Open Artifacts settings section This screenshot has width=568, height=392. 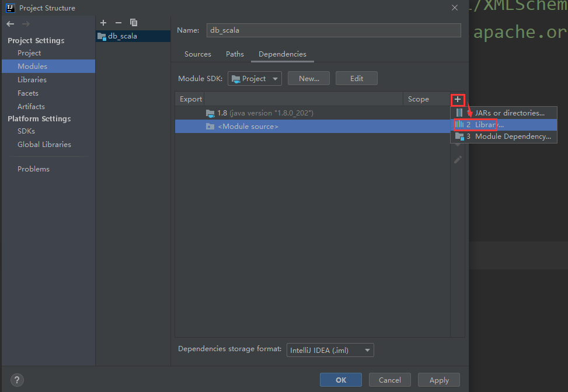tap(31, 106)
